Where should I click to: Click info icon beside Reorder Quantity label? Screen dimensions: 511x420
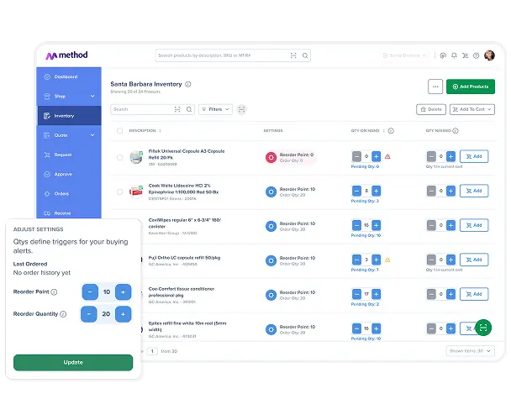[63, 314]
